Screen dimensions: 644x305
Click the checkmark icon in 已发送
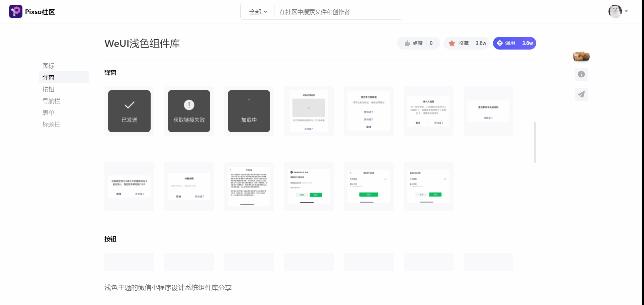[x=130, y=105]
